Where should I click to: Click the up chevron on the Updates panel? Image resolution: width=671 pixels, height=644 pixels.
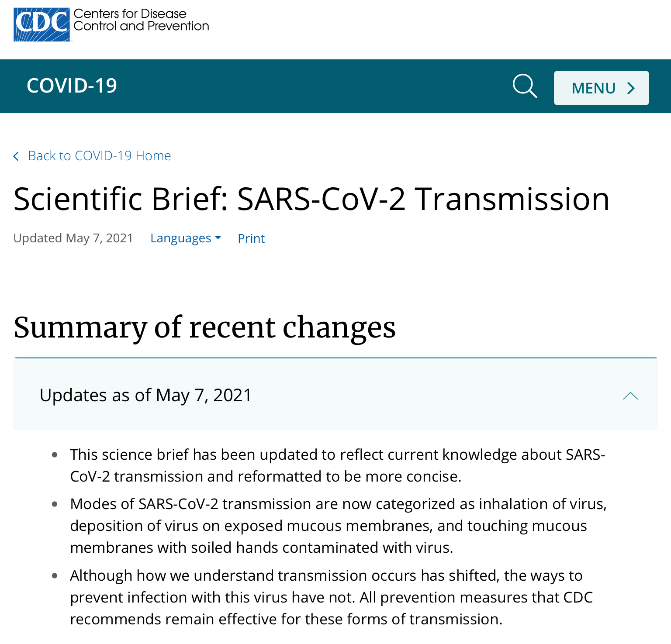pos(630,396)
